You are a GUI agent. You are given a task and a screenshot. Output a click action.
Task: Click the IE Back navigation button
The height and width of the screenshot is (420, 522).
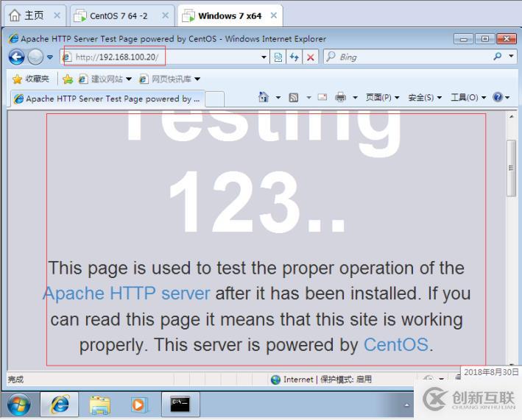point(16,57)
